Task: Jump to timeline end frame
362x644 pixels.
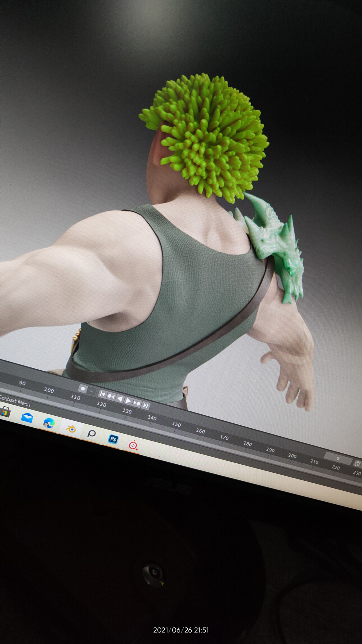Action: (x=145, y=405)
